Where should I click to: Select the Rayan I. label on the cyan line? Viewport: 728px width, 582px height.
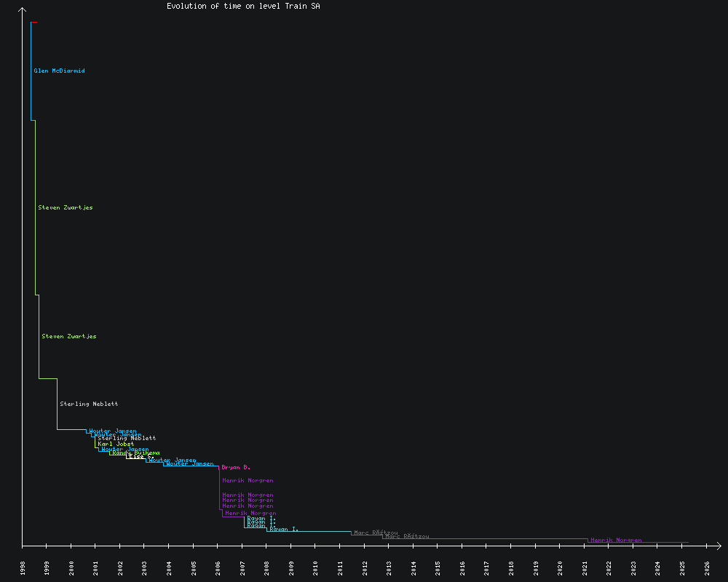(x=284, y=529)
